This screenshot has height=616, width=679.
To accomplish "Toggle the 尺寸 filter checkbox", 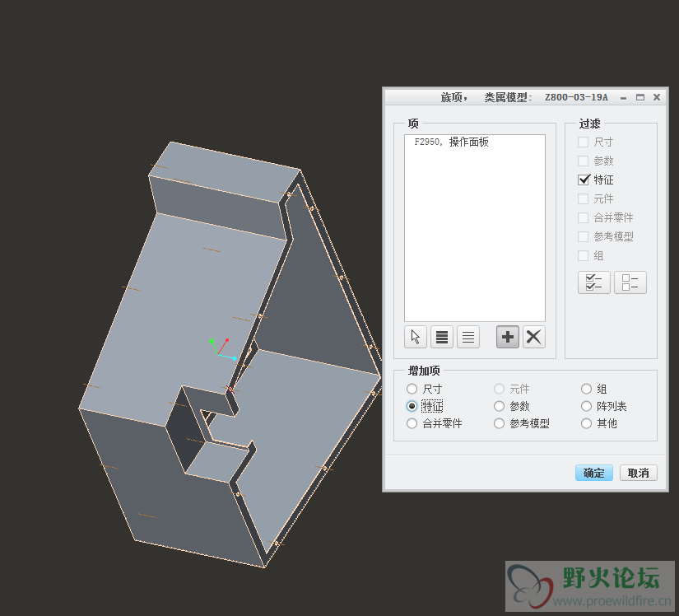I will click(x=584, y=142).
